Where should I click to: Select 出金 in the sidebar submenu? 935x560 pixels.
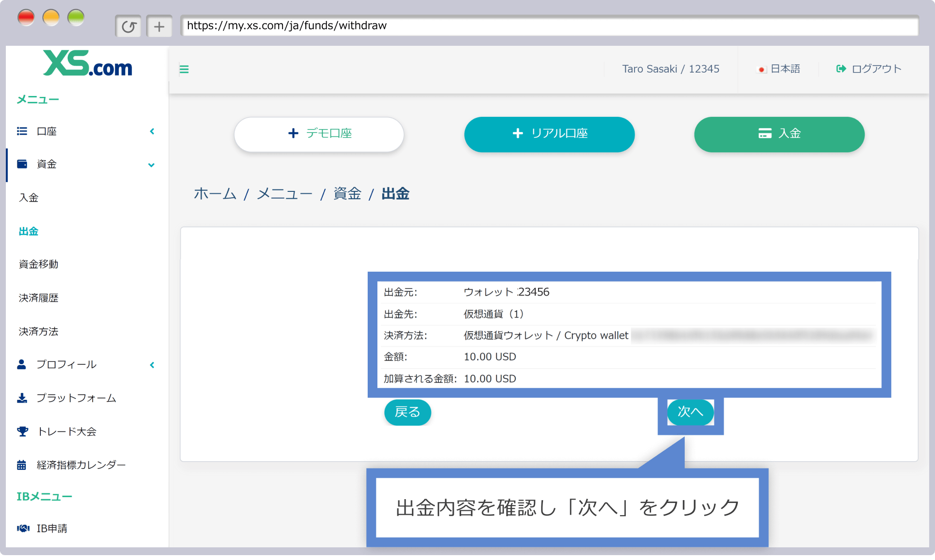point(29,231)
